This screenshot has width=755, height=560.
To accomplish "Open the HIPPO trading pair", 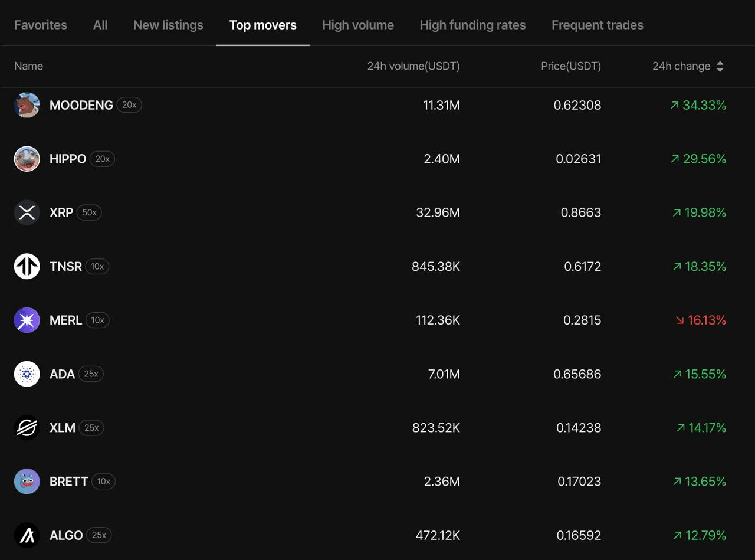I will pyautogui.click(x=68, y=159).
